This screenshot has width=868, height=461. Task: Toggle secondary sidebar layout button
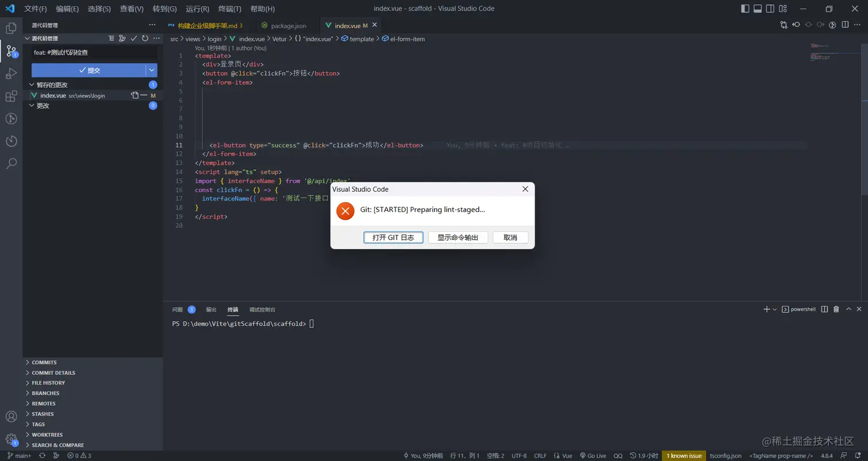[770, 9]
